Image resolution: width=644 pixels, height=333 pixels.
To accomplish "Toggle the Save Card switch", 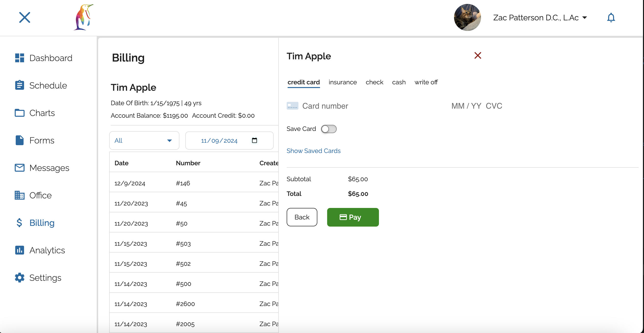I will [329, 129].
